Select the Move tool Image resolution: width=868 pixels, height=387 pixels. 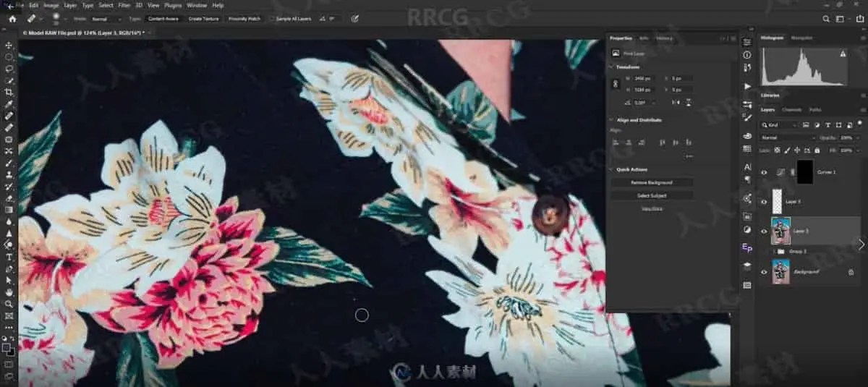pyautogui.click(x=9, y=45)
